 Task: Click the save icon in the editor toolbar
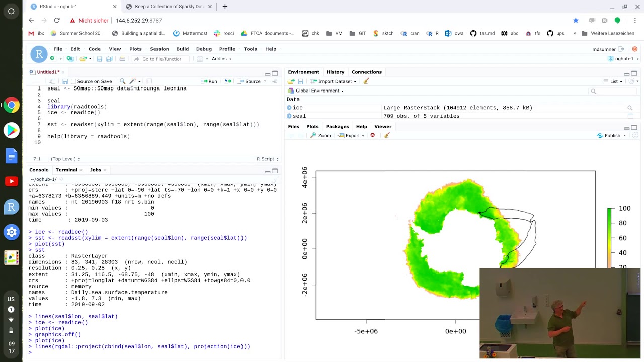coord(65,81)
